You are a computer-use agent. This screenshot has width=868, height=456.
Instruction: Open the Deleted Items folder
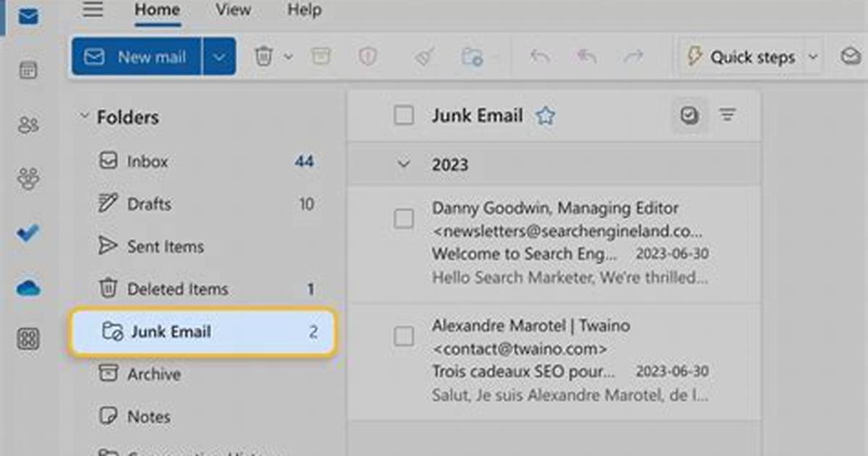point(202,289)
